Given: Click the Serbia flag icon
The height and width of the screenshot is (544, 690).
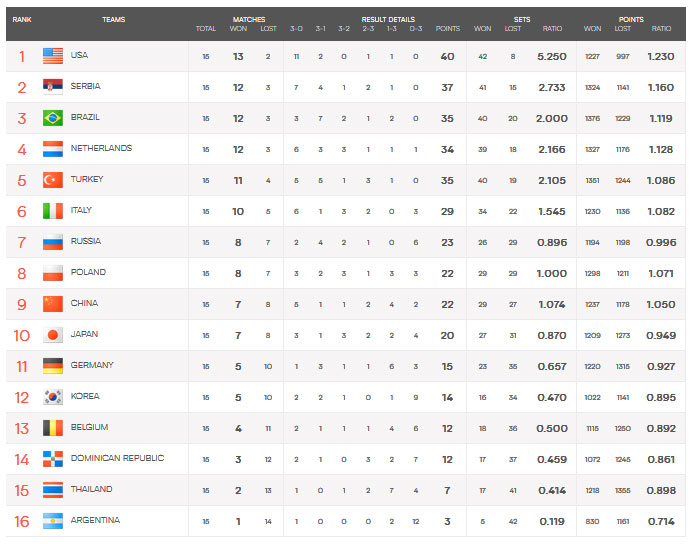Looking at the screenshot, I should (x=53, y=87).
